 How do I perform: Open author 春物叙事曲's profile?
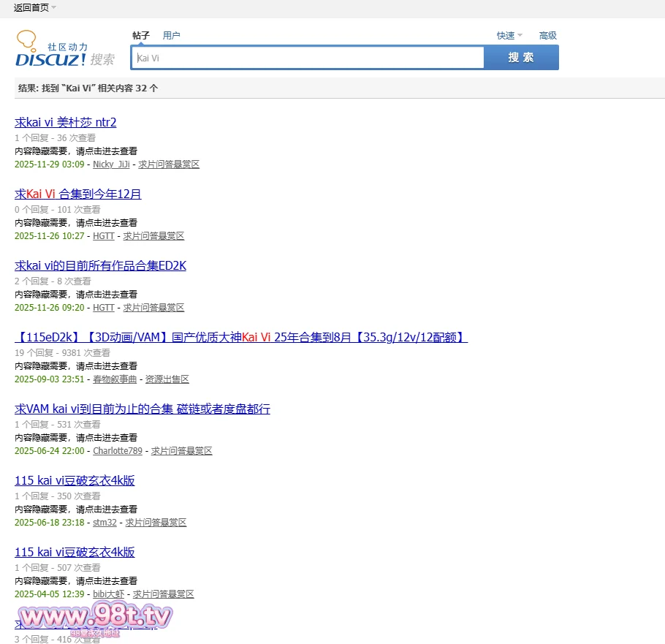(115, 379)
